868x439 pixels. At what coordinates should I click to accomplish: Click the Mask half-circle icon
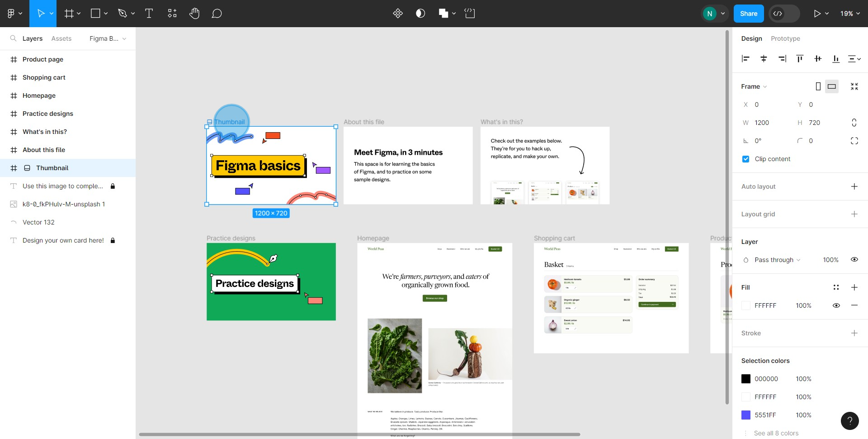(420, 14)
